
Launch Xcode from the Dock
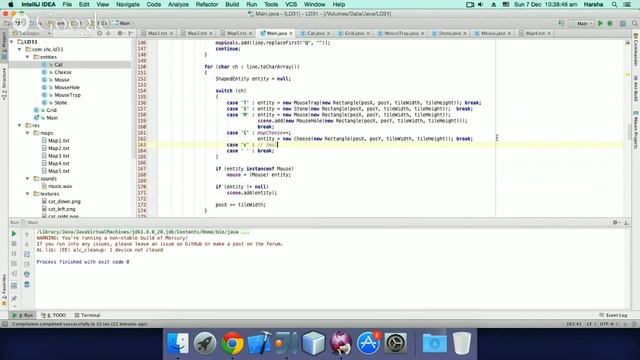(x=259, y=343)
